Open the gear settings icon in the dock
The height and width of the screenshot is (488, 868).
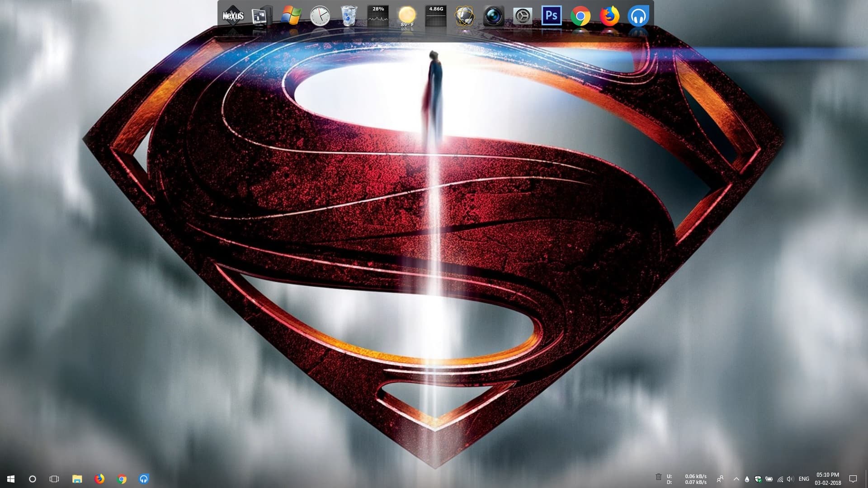[523, 16]
